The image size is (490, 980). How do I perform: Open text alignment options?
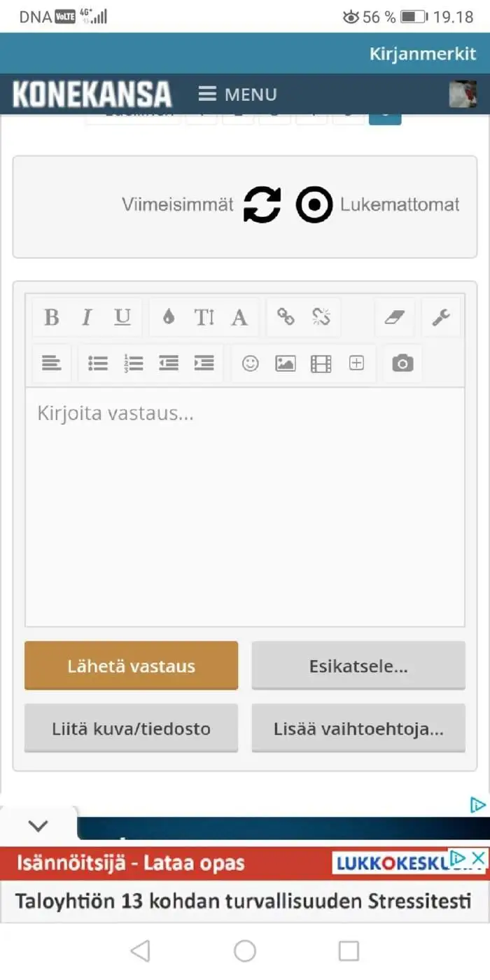pyautogui.click(x=51, y=363)
